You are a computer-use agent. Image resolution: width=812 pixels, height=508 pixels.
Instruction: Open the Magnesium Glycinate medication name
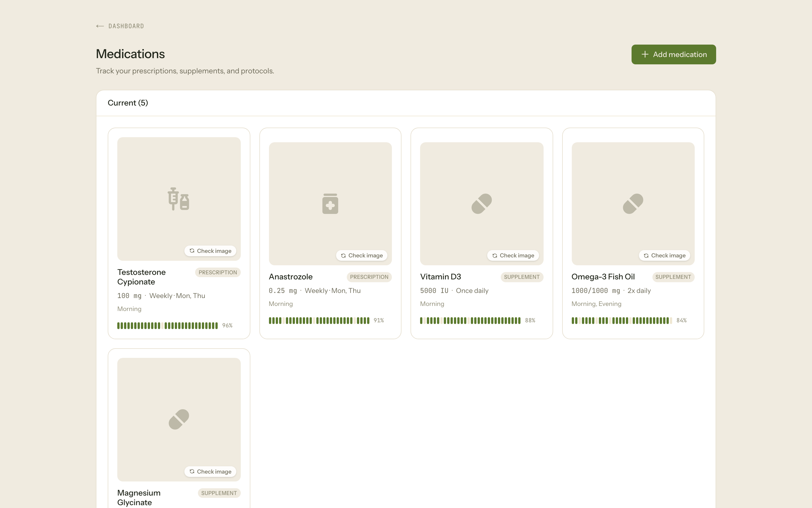[x=139, y=498]
